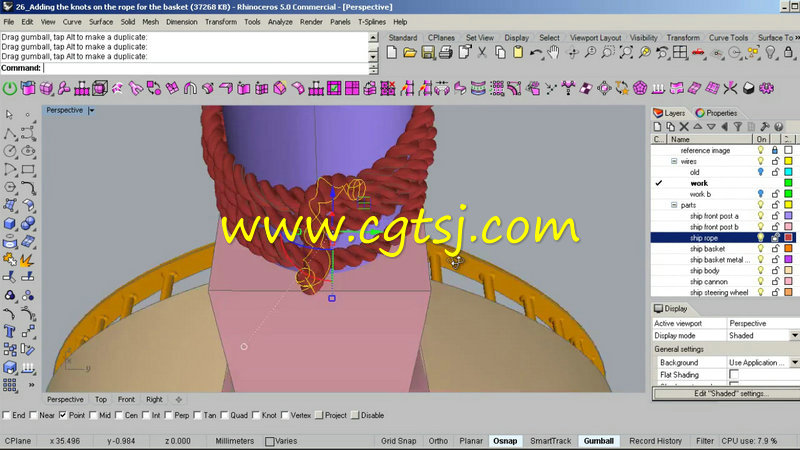Enable the Quad osnap checkbox
The image size is (800, 450).
(x=224, y=415)
